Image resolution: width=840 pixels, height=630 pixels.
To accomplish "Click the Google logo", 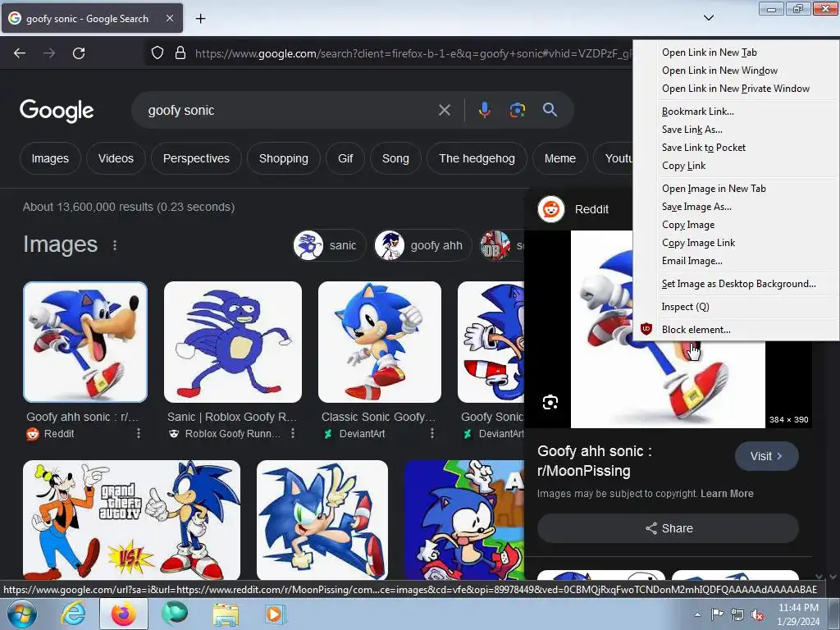I will click(x=57, y=111).
